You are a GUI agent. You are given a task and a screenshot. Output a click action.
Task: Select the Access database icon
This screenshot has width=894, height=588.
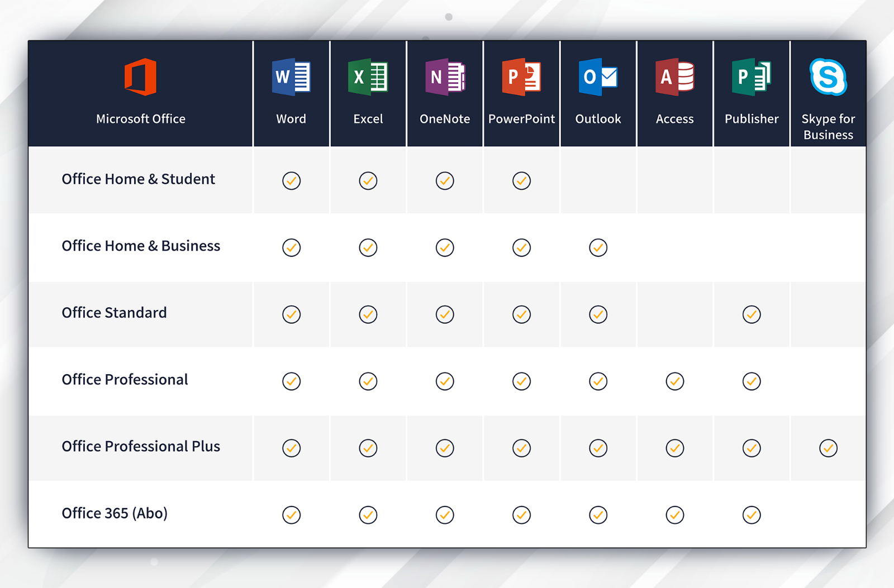pyautogui.click(x=674, y=77)
